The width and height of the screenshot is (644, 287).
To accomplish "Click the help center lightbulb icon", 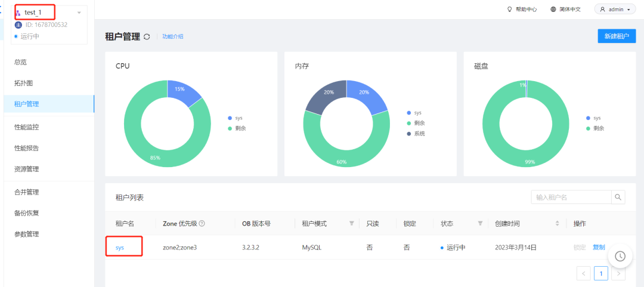I will (x=509, y=9).
